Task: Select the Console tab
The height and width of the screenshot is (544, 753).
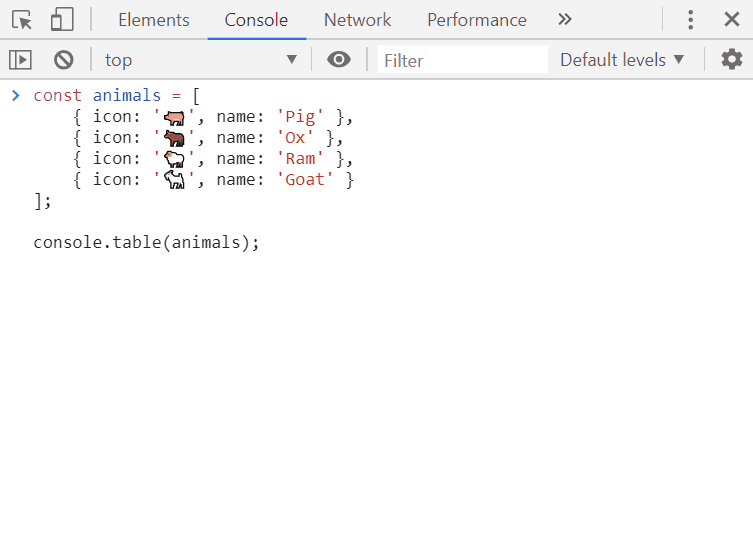Action: point(256,20)
